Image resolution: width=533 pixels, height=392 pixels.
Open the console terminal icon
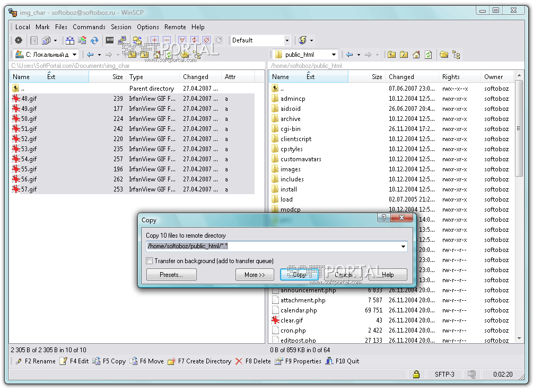(x=110, y=40)
